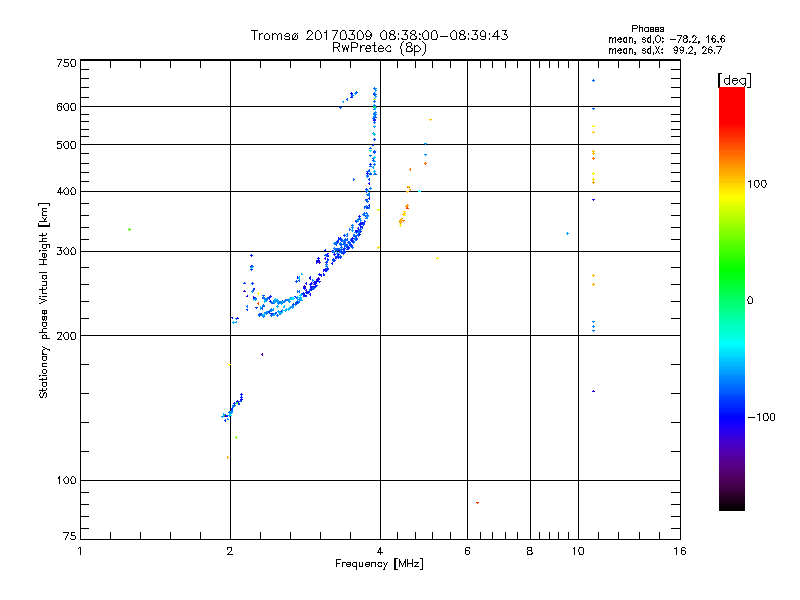Click the y-axis tick label '500'
Viewport: 800px width, 600px height.
66,145
